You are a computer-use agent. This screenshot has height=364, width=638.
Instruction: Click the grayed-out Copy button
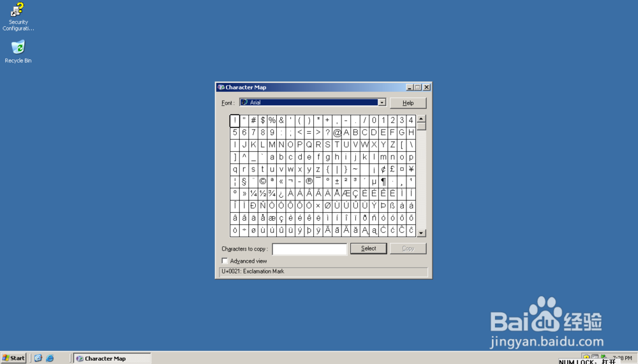pos(408,248)
